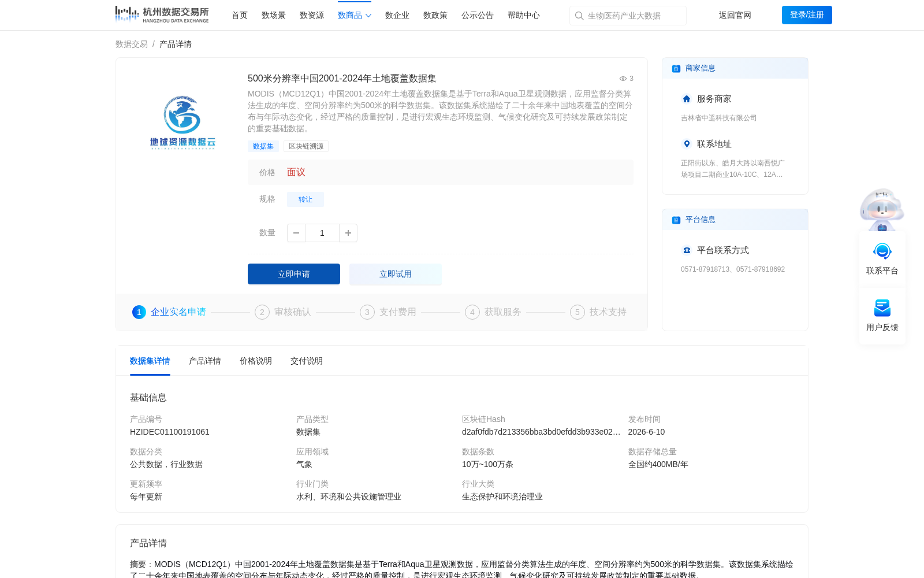Open the 联系平台 headset widget
Image resolution: width=924 pixels, height=578 pixels.
pos(882,258)
